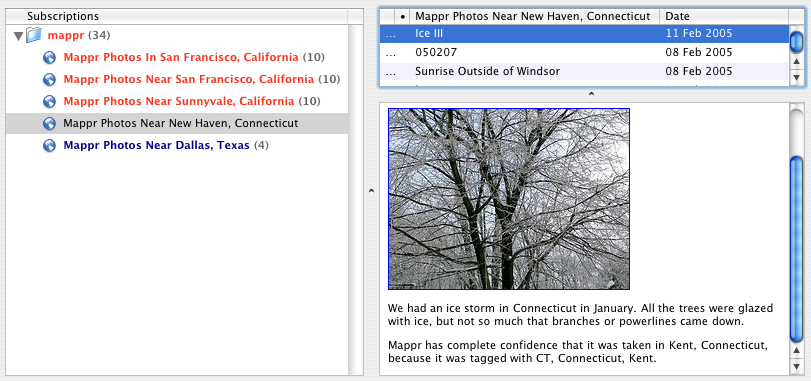
Task: Click globe icon for Photos Near New Haven
Action: (49, 124)
